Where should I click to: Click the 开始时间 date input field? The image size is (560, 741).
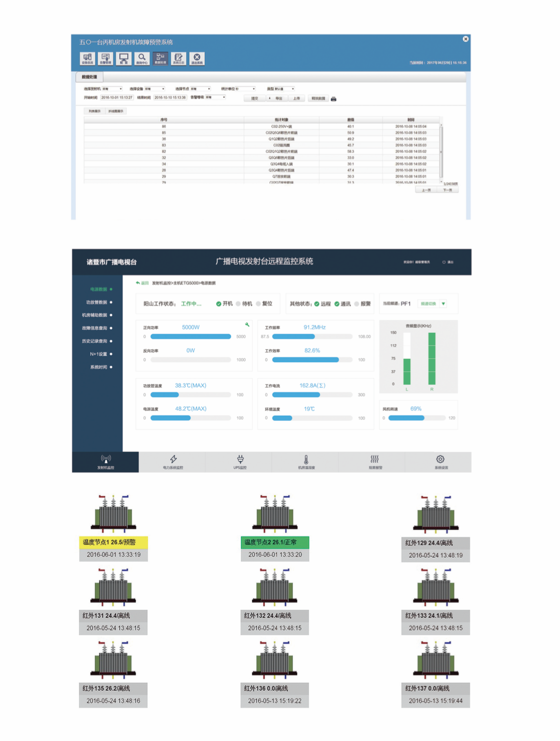tap(117, 97)
